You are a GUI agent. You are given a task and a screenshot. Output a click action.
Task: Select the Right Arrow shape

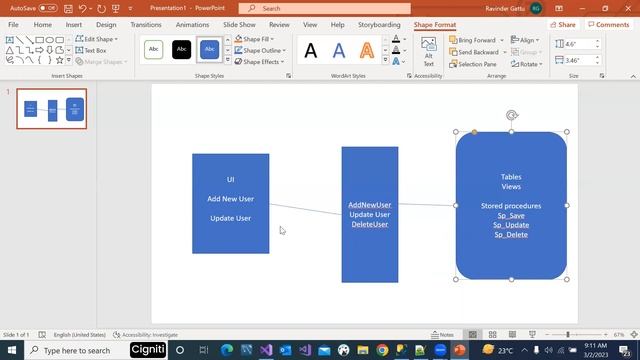click(39, 50)
